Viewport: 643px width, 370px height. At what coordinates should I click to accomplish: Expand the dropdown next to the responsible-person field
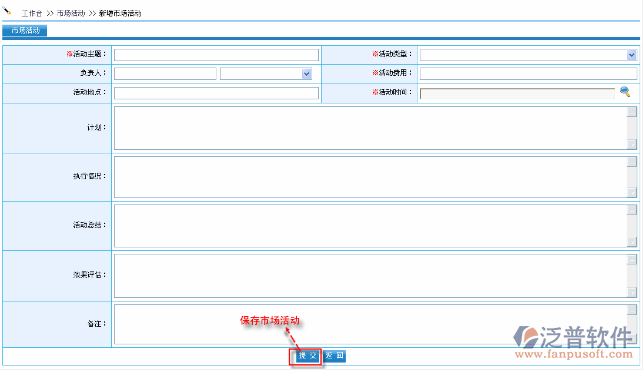click(x=306, y=74)
